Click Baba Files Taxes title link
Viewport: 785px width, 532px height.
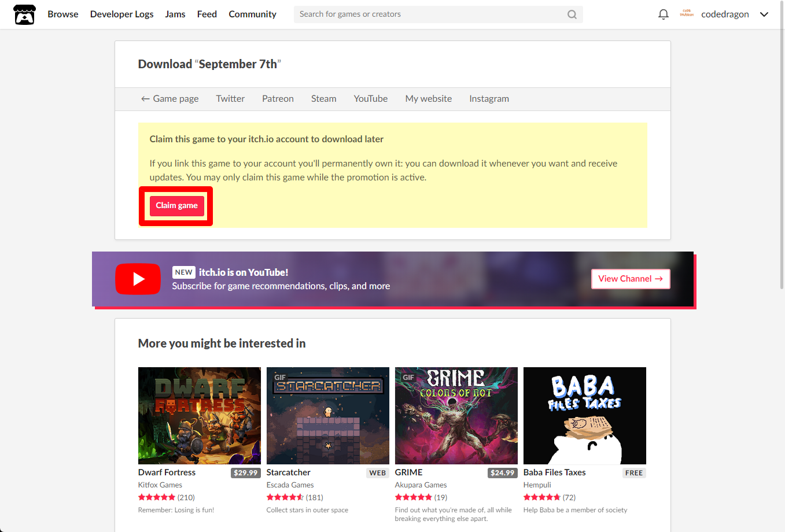coord(555,472)
